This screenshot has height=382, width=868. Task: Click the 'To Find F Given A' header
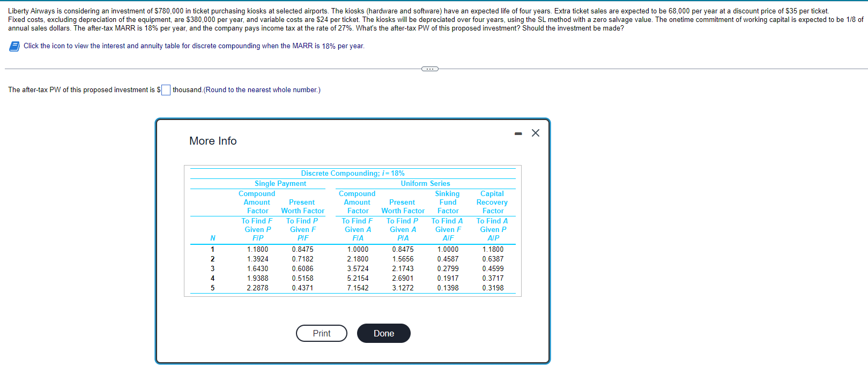358,225
